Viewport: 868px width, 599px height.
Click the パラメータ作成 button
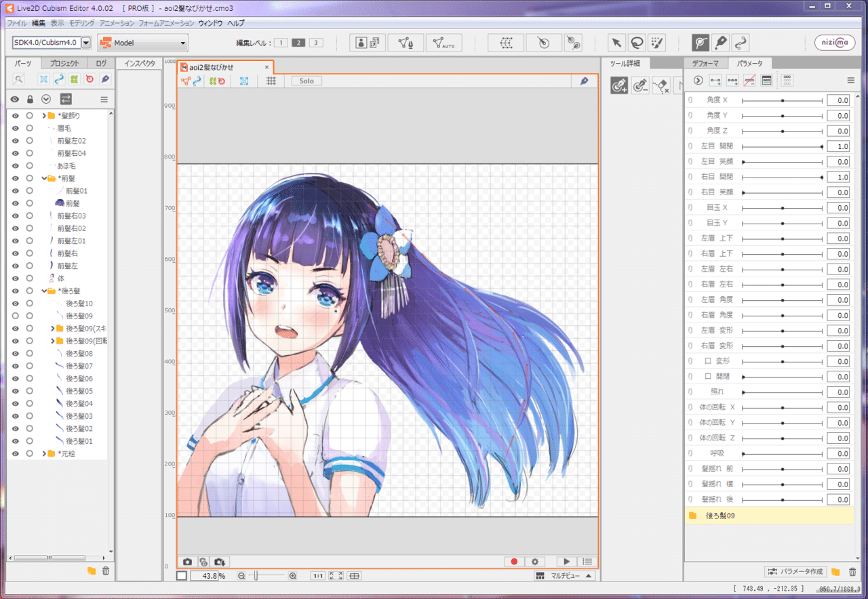point(795,572)
